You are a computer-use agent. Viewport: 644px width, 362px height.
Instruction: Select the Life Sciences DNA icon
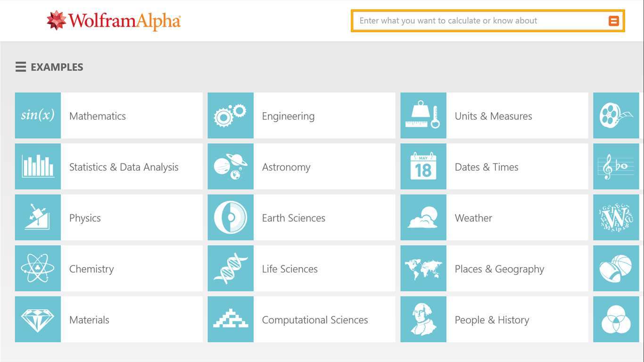(231, 268)
